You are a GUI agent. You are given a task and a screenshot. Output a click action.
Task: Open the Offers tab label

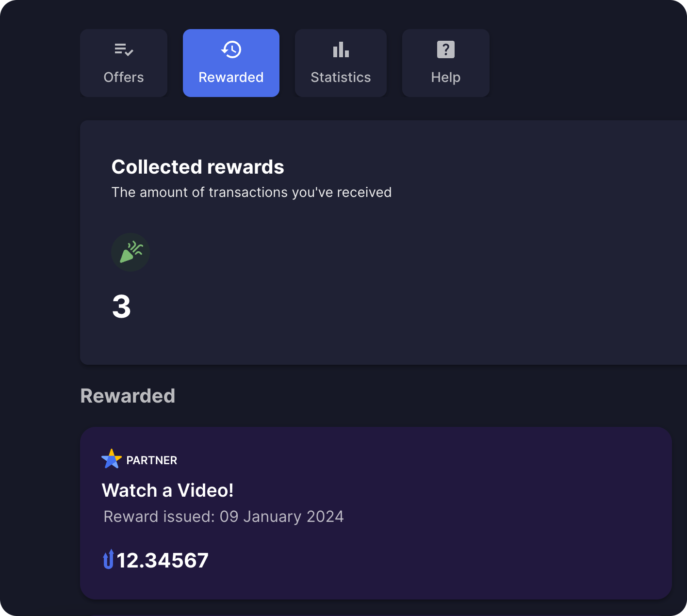[124, 78]
